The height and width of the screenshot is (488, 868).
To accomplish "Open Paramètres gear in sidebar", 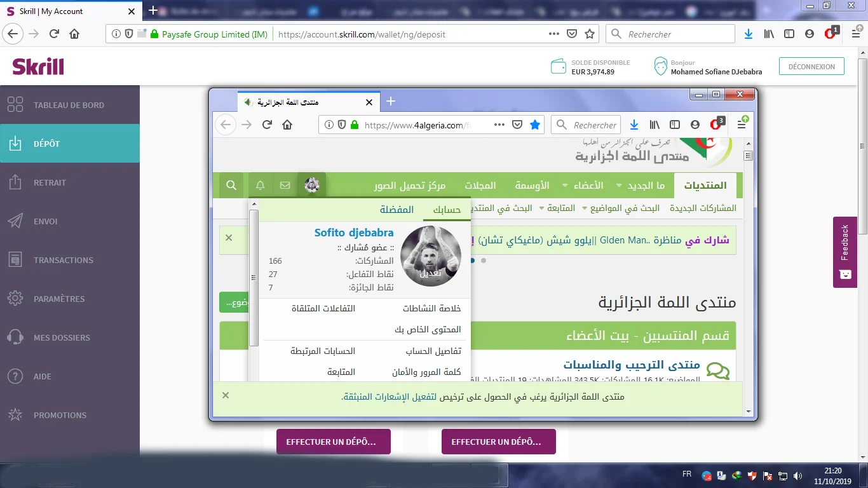I will [15, 299].
